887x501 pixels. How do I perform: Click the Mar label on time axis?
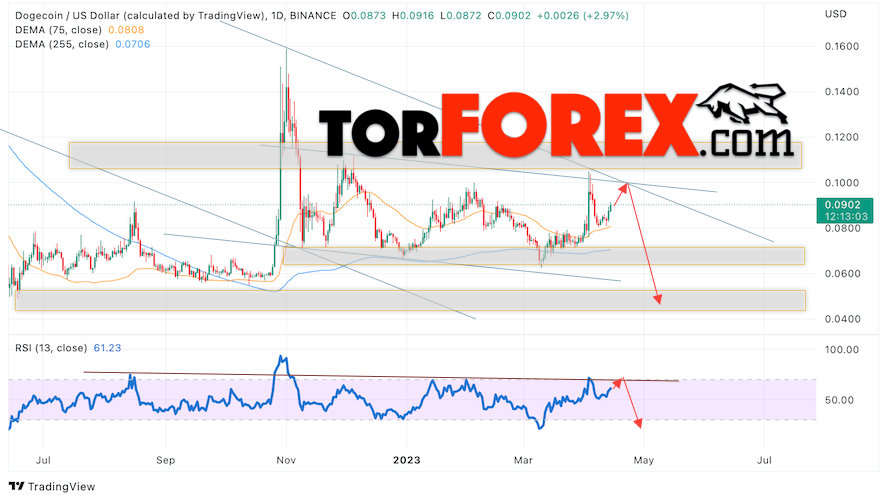pos(523,460)
